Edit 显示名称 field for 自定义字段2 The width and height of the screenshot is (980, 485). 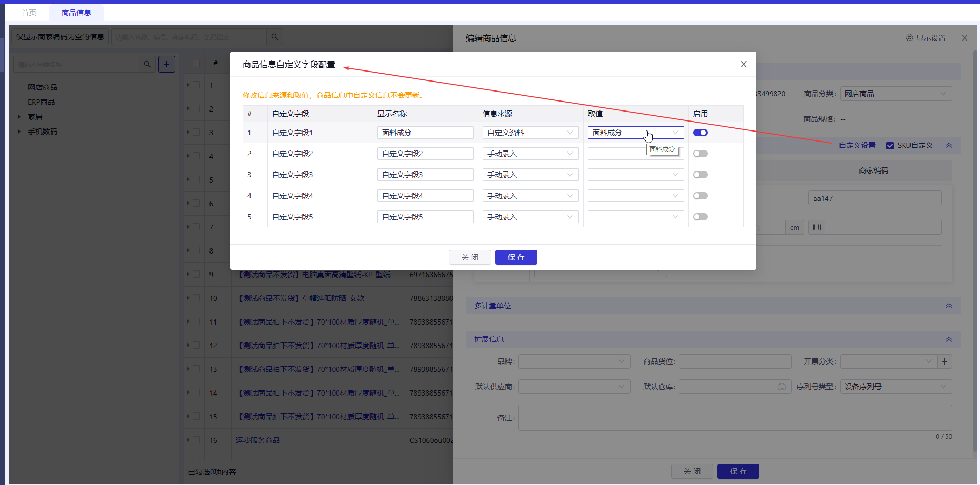(425, 154)
